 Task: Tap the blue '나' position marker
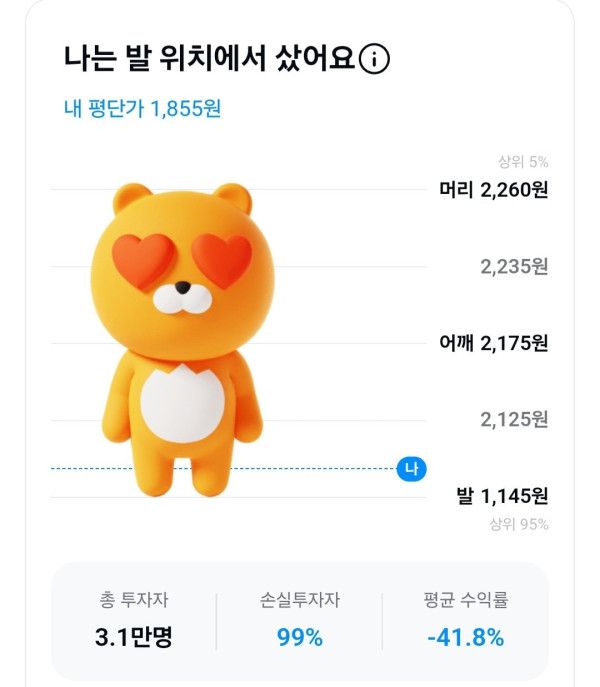[411, 467]
